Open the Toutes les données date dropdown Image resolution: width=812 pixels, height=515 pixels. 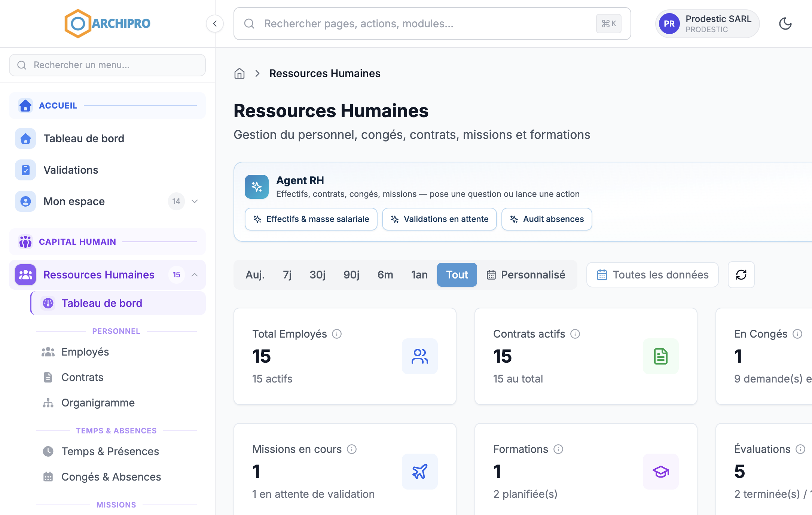point(653,275)
